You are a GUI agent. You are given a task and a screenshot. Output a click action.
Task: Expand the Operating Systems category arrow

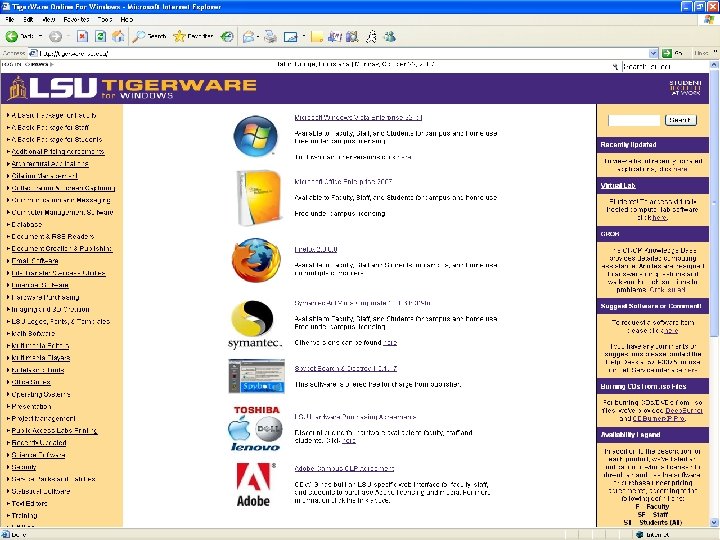8,394
